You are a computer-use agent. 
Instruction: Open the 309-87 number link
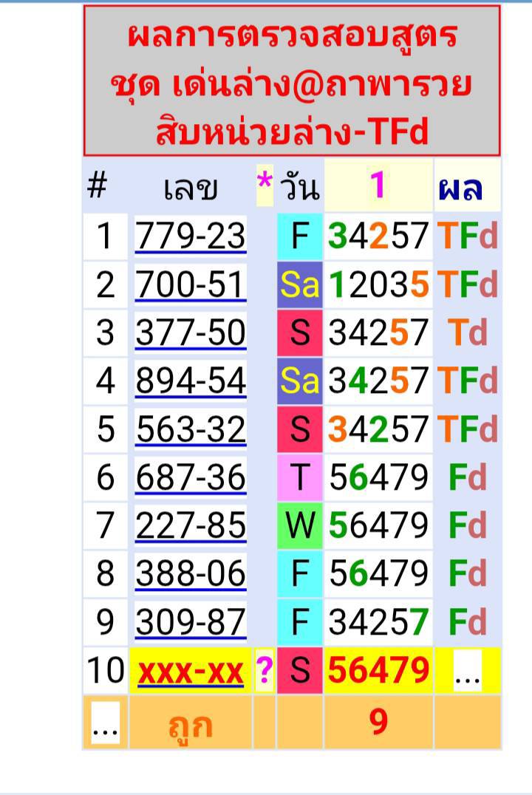tap(191, 622)
